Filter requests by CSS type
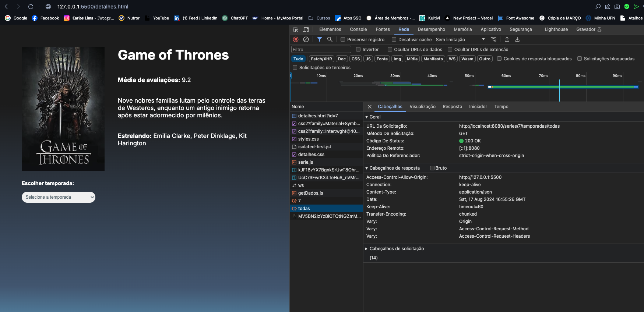Screen dimensions: 644x312 [x=356, y=59]
